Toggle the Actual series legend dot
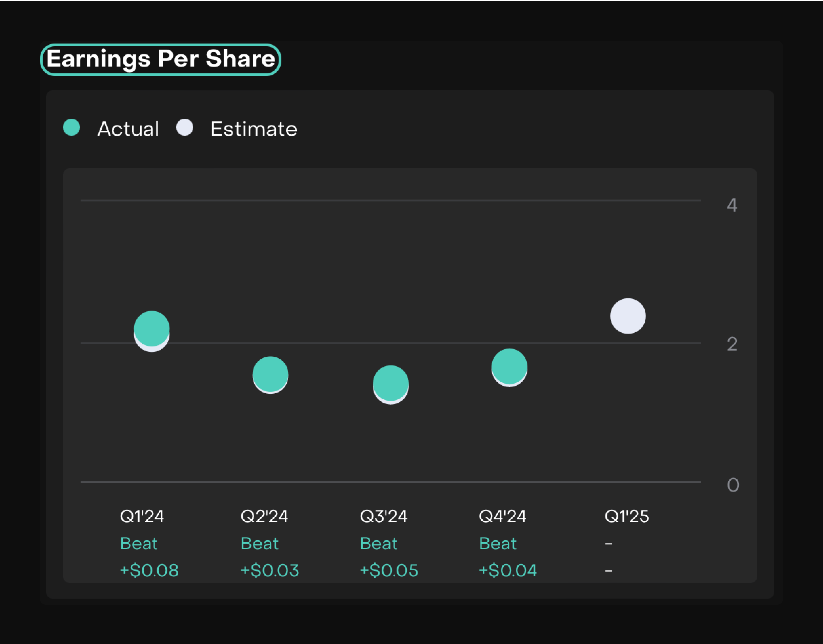Image resolution: width=823 pixels, height=644 pixels. tap(71, 127)
